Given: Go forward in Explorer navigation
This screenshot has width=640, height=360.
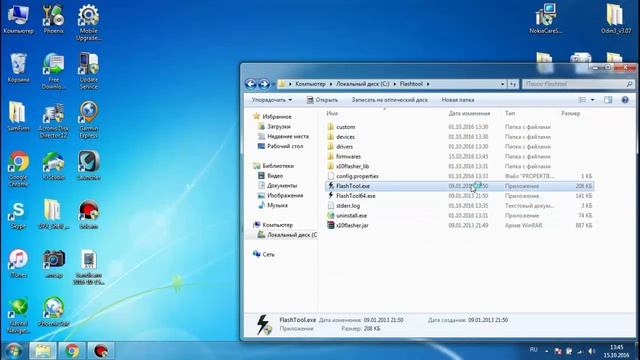Looking at the screenshot, I should tap(264, 84).
